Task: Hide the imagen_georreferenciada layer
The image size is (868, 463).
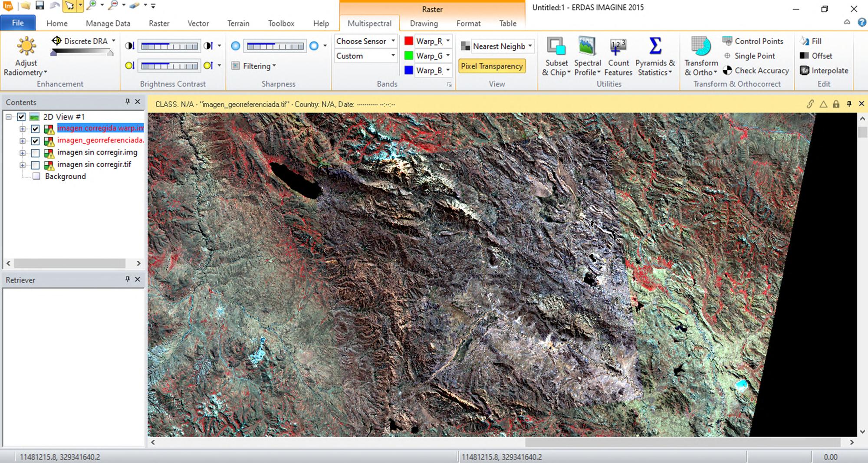Action: [x=36, y=141]
